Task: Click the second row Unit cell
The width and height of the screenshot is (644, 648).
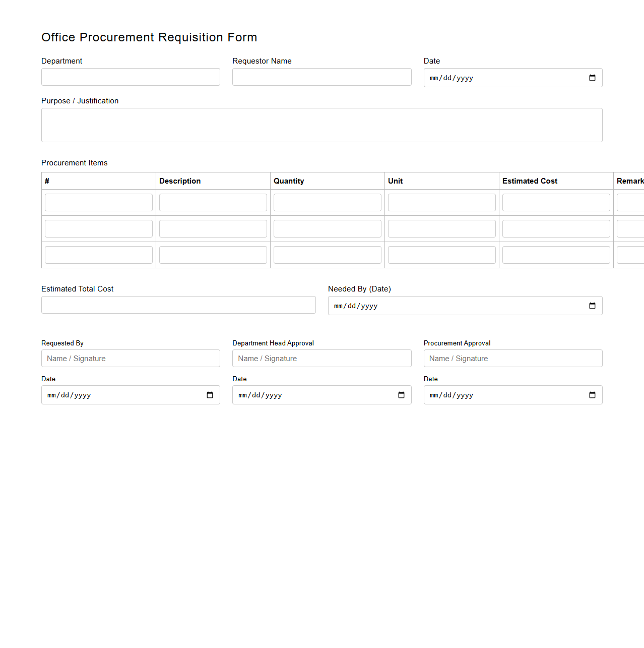Action: [x=441, y=228]
